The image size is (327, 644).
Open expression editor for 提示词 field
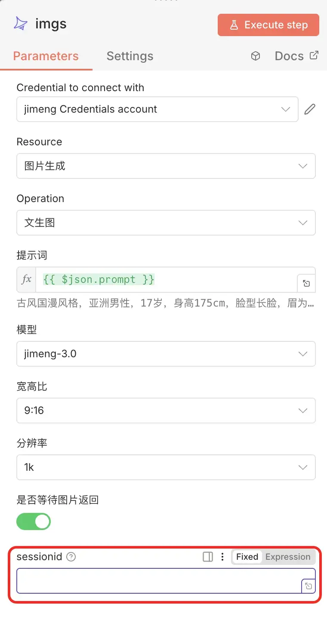pos(306,283)
